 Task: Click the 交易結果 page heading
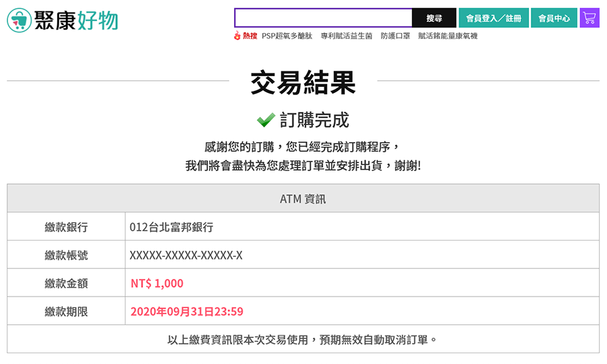coord(303,82)
